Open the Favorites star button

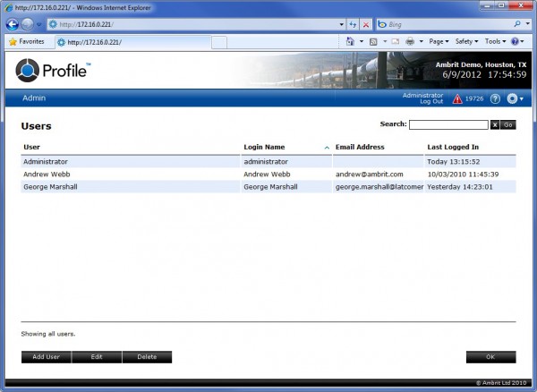[x=27, y=42]
